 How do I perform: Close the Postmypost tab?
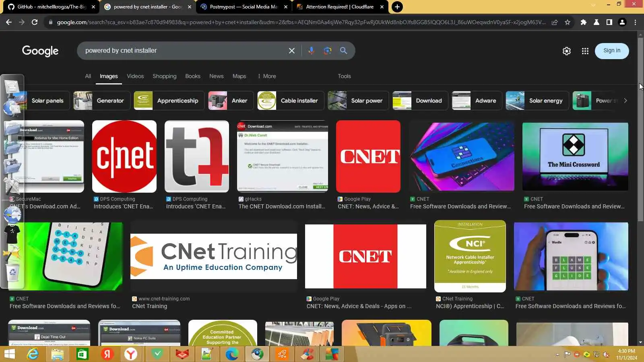click(x=286, y=7)
